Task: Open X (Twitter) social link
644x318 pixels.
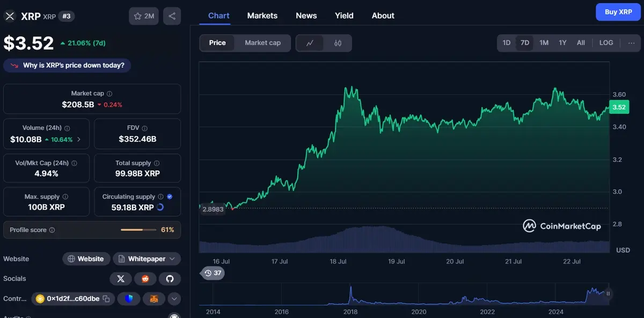Action: tap(121, 278)
